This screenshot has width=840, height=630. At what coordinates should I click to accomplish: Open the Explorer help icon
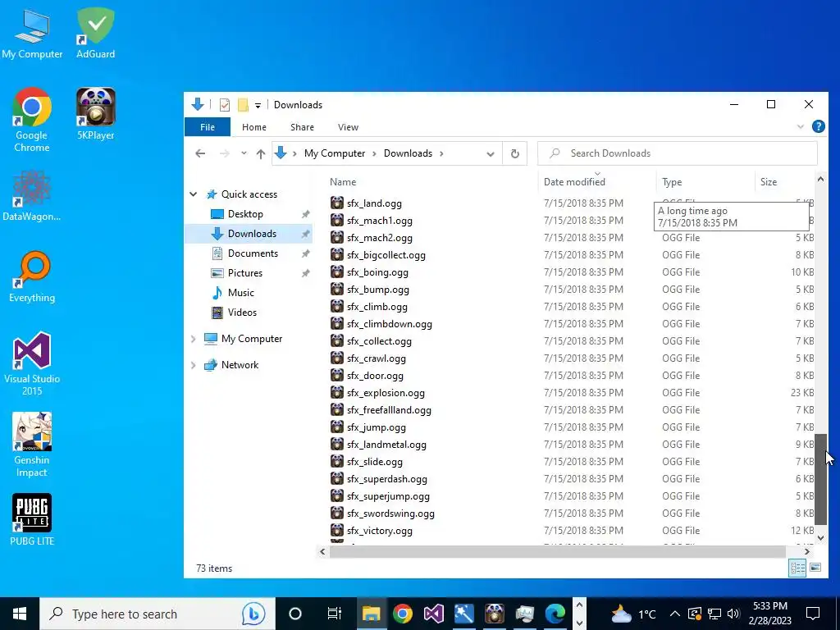point(818,126)
